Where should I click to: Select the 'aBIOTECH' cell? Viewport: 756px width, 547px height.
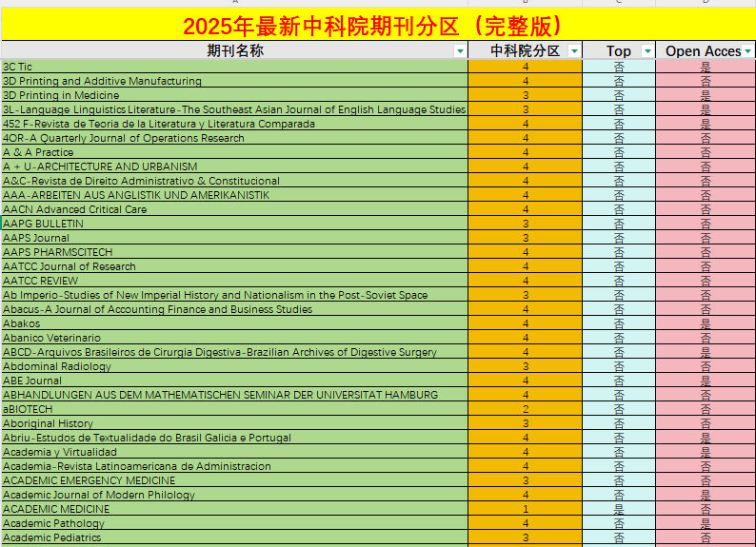[x=235, y=409]
